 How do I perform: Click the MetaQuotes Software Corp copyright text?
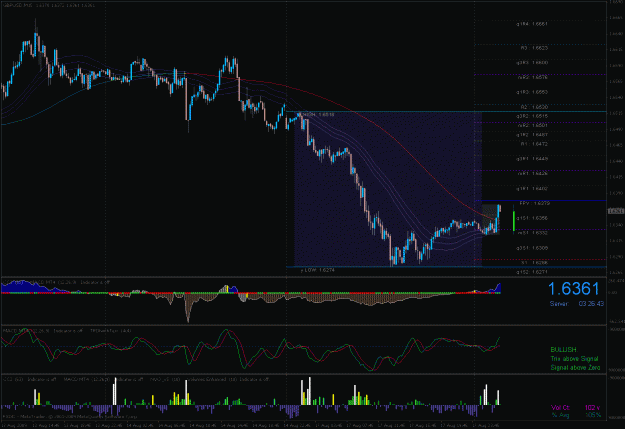click(70, 417)
